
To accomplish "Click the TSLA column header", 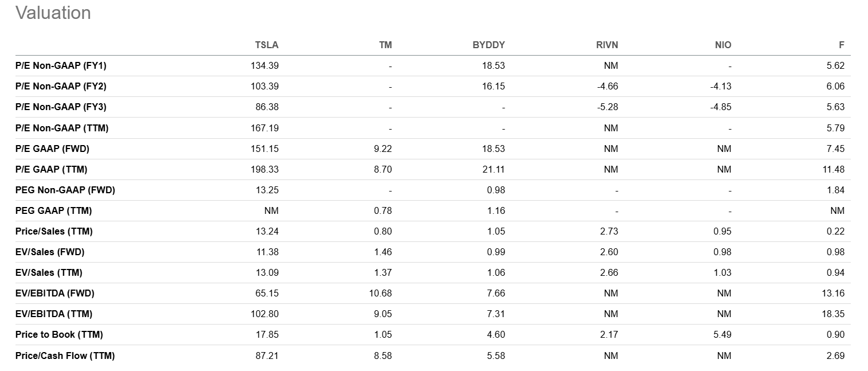I will click(x=267, y=45).
